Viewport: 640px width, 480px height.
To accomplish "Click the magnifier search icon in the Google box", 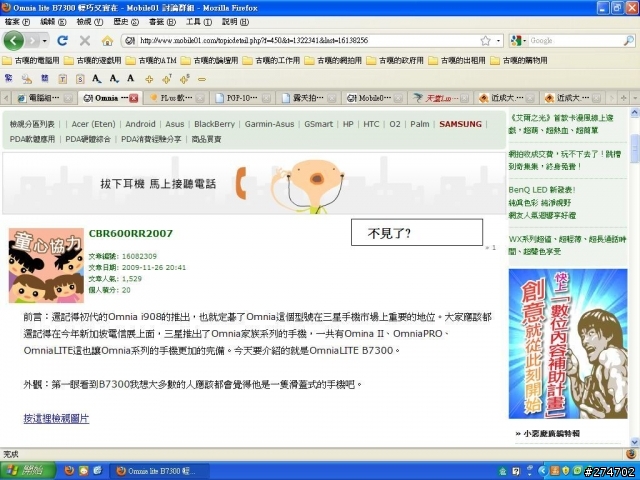I will [x=629, y=40].
